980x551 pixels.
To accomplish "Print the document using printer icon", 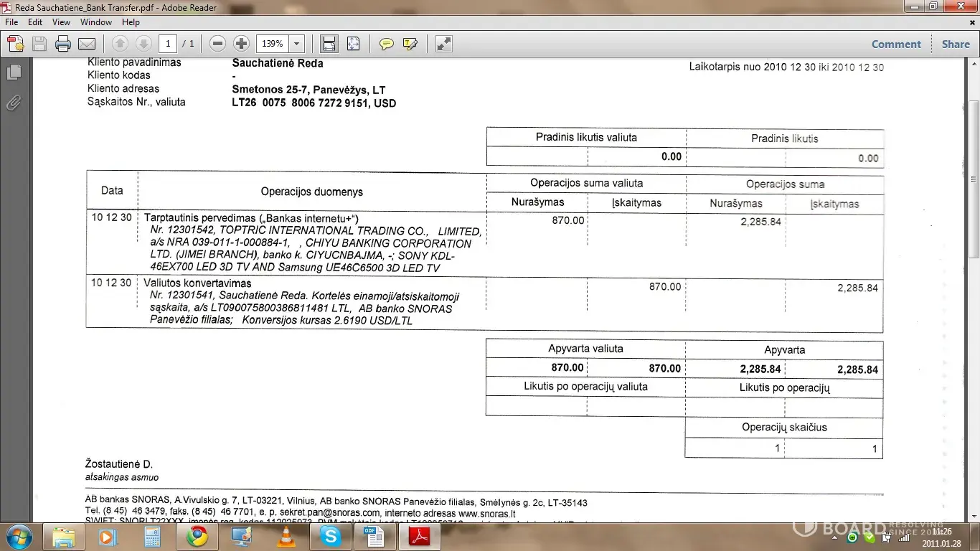I will [x=63, y=44].
